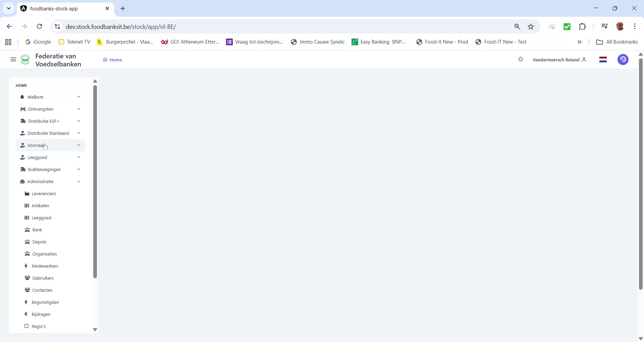The image size is (644, 342).
Task: Open the Artikelen section
Action: (x=41, y=206)
